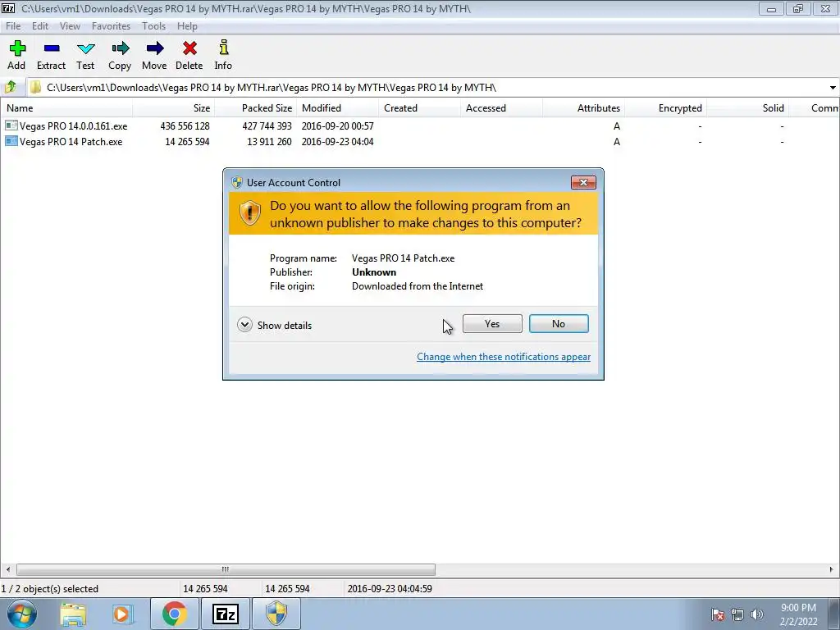The image size is (840, 630).
Task: Expand Show details chevron in UAC dialog
Action: coord(244,325)
